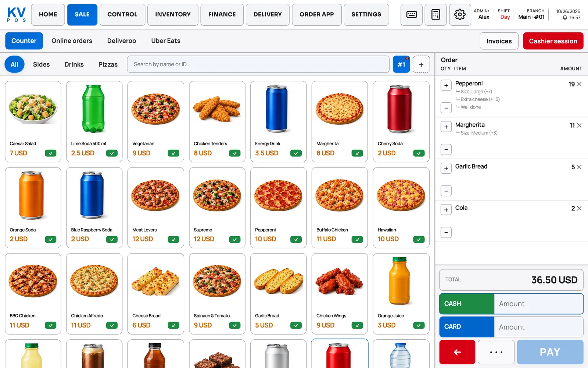Screen dimensions: 588x368
Task: Remove Margherita line from the order
Action: 580,125
